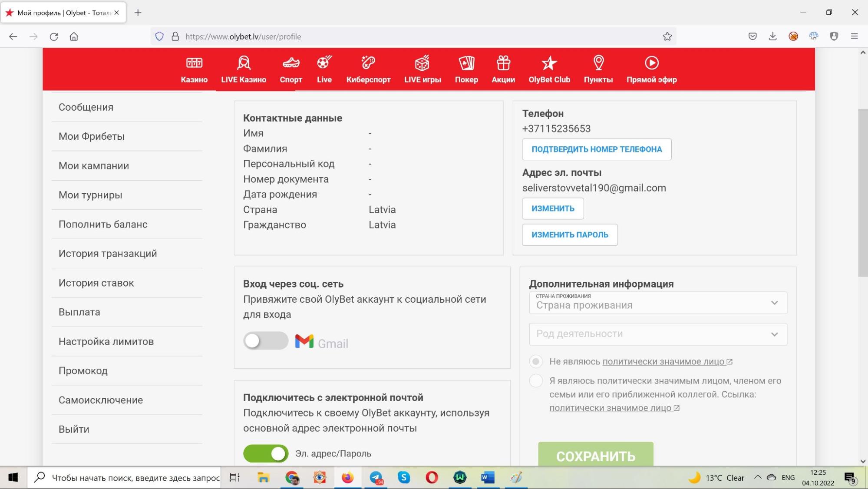
Task: Open Windows notification center
Action: point(850,478)
